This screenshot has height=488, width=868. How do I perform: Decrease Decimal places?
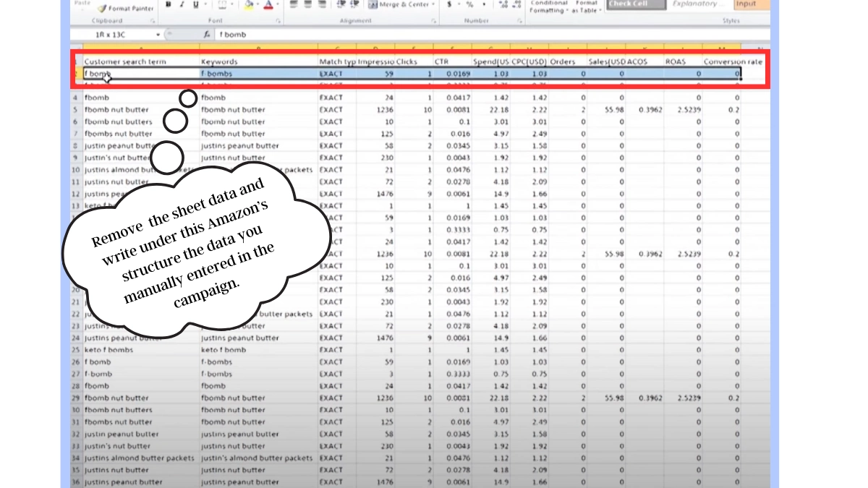518,5
